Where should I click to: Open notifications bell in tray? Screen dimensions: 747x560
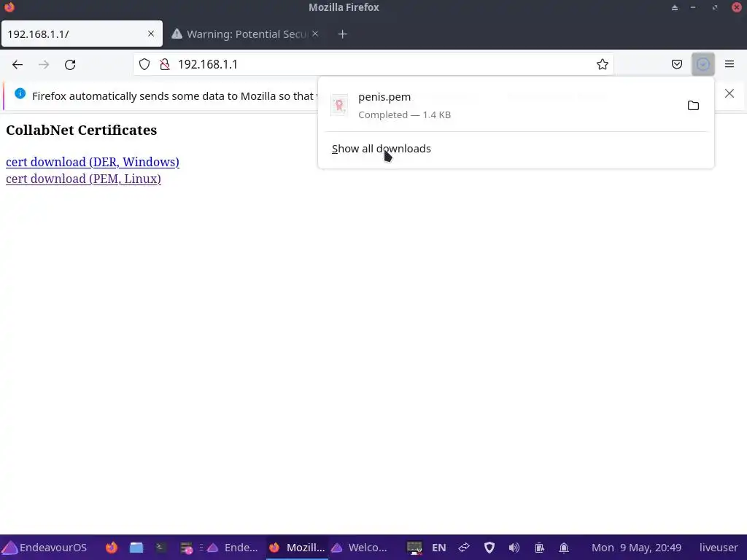coord(564,548)
